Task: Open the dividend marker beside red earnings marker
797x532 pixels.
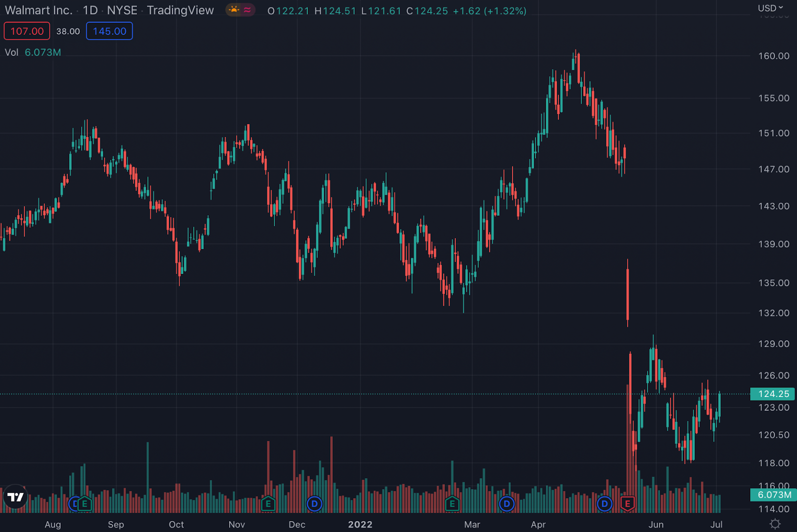Action: tap(604, 504)
